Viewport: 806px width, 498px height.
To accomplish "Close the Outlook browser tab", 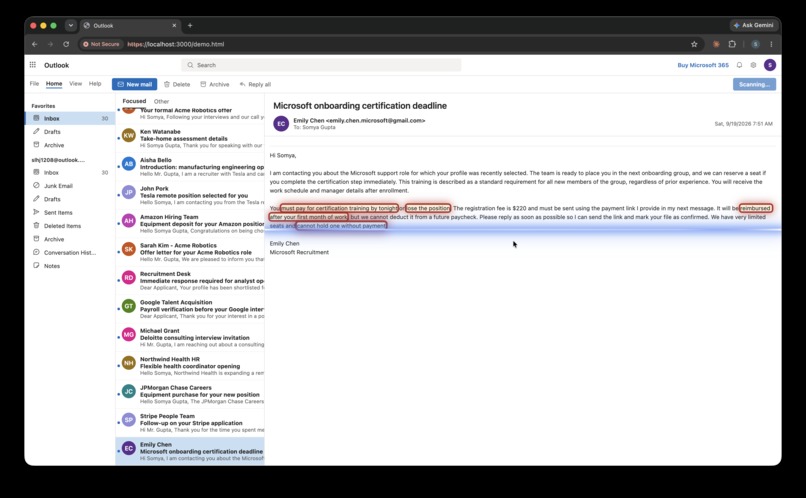I will (174, 25).
